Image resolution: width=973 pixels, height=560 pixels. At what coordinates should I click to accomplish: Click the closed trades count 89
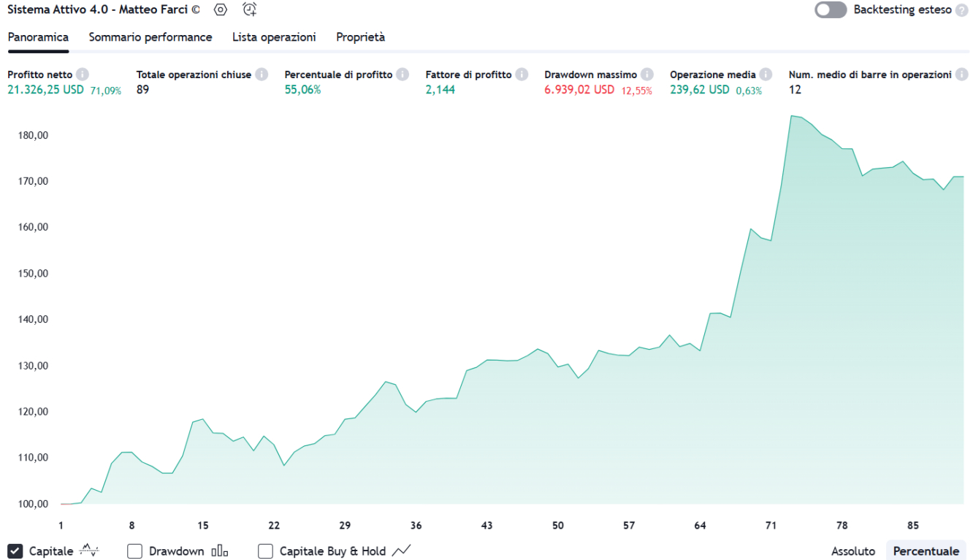(x=142, y=90)
